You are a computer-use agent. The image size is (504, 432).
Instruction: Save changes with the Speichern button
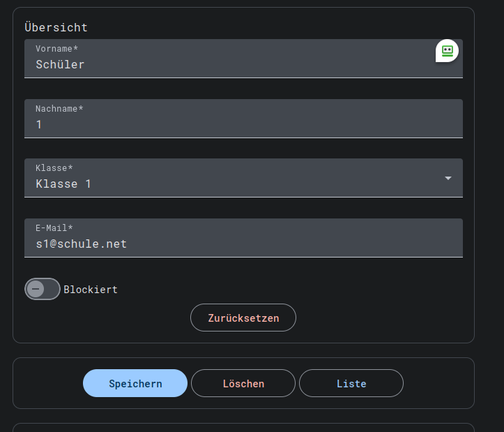coord(135,383)
